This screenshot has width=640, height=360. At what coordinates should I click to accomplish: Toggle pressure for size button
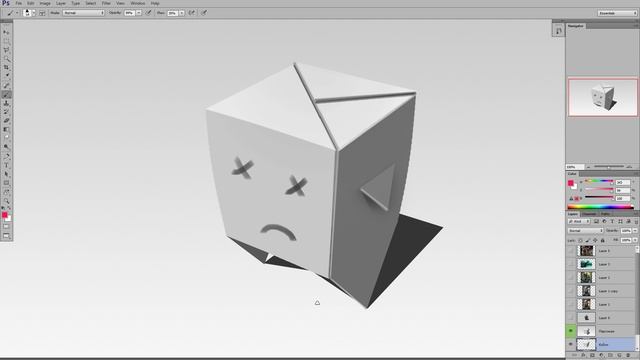tap(204, 13)
